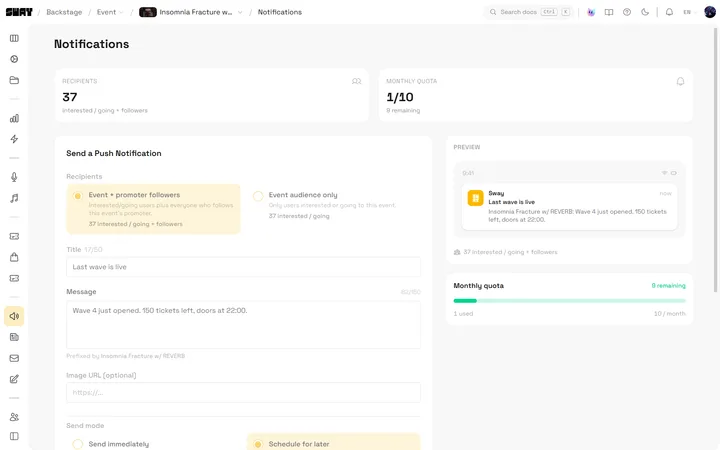Click the 1 used label
720x450 pixels.
[x=463, y=314]
